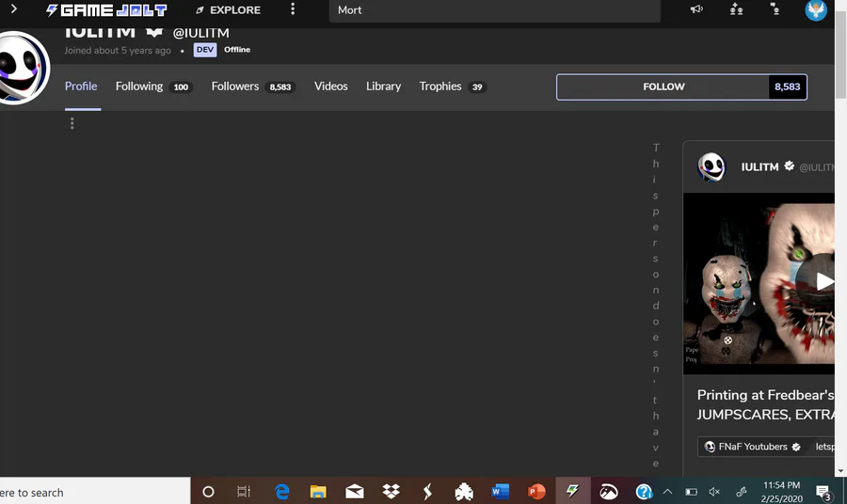847x504 pixels.
Task: Open Task View in taskbar
Action: click(x=244, y=492)
